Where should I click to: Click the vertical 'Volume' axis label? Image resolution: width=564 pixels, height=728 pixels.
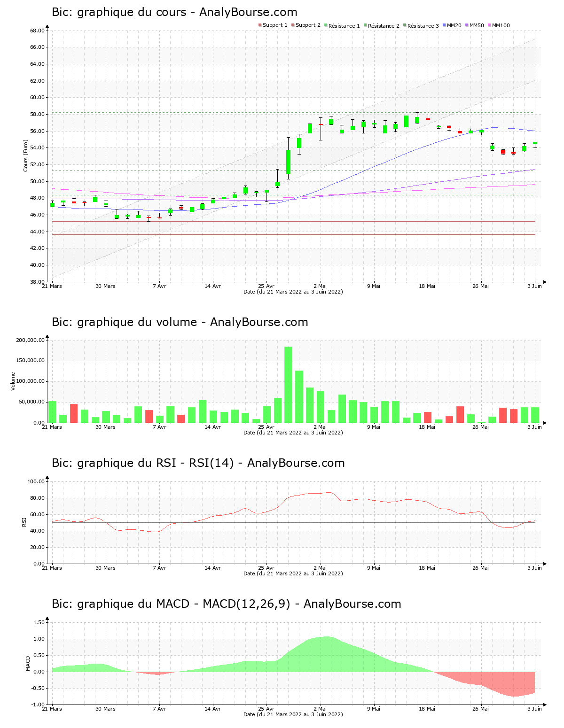pos(13,381)
